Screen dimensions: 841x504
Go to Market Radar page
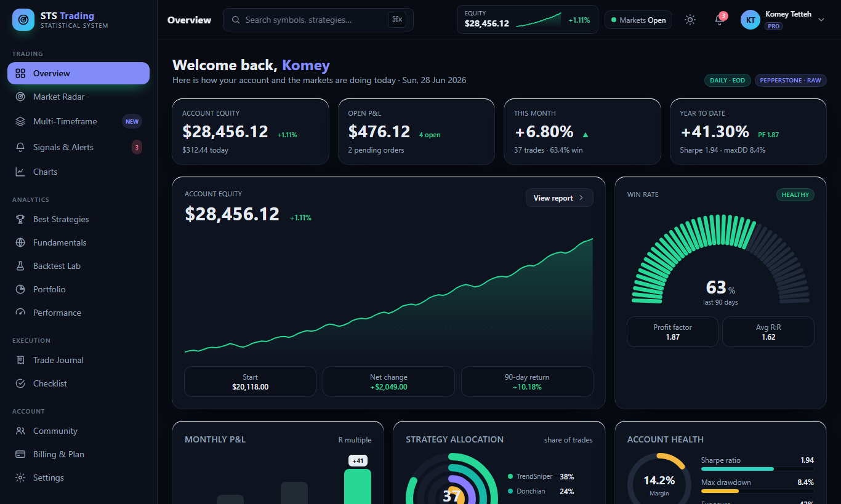[78, 97]
